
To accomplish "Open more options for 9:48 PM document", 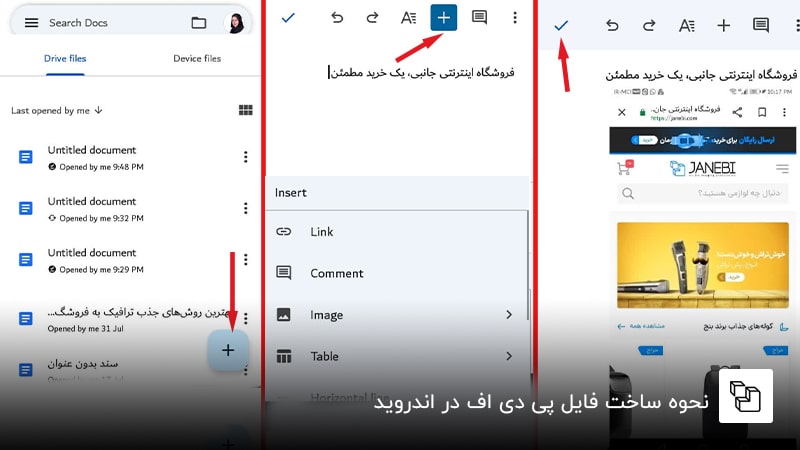I will point(245,157).
